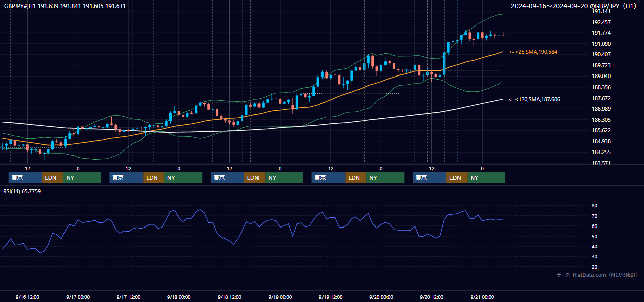Click price axis value 191.090
Viewport: 644px width, 302px height.
(x=601, y=44)
